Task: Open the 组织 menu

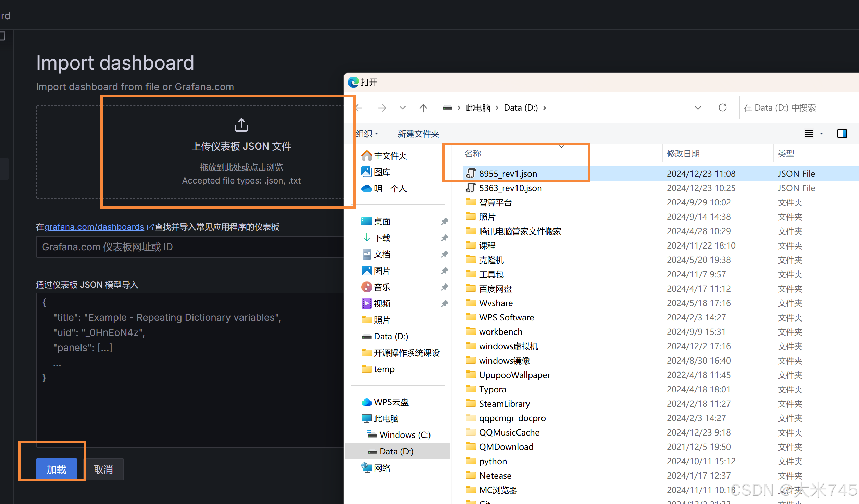Action: (367, 134)
